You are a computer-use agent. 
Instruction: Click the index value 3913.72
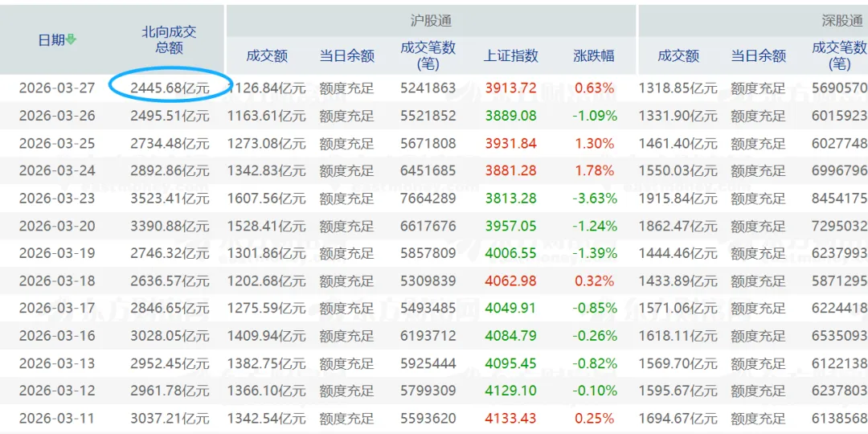(511, 88)
